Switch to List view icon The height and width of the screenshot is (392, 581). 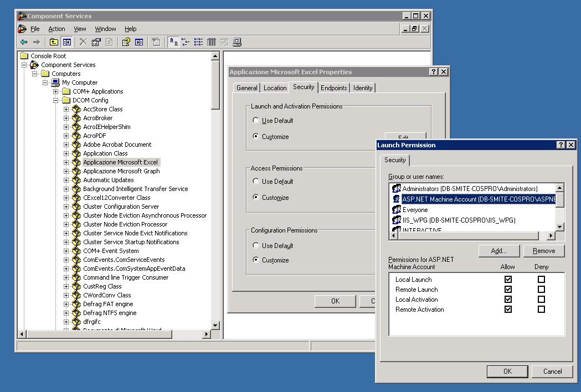click(199, 42)
